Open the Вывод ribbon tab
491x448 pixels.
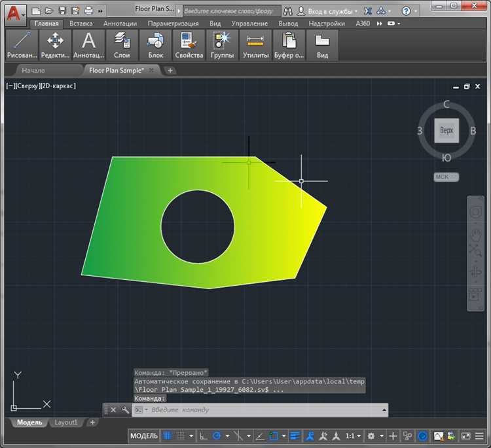pos(288,24)
